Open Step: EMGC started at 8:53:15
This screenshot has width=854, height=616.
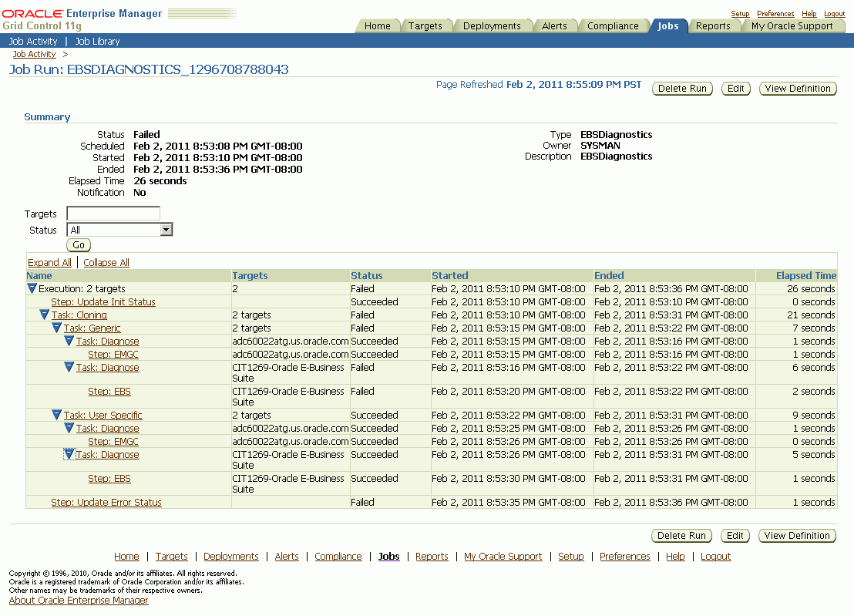pos(113,354)
